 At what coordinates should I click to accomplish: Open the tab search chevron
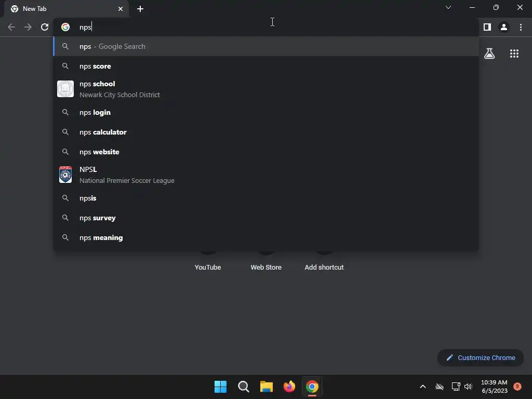[448, 7]
